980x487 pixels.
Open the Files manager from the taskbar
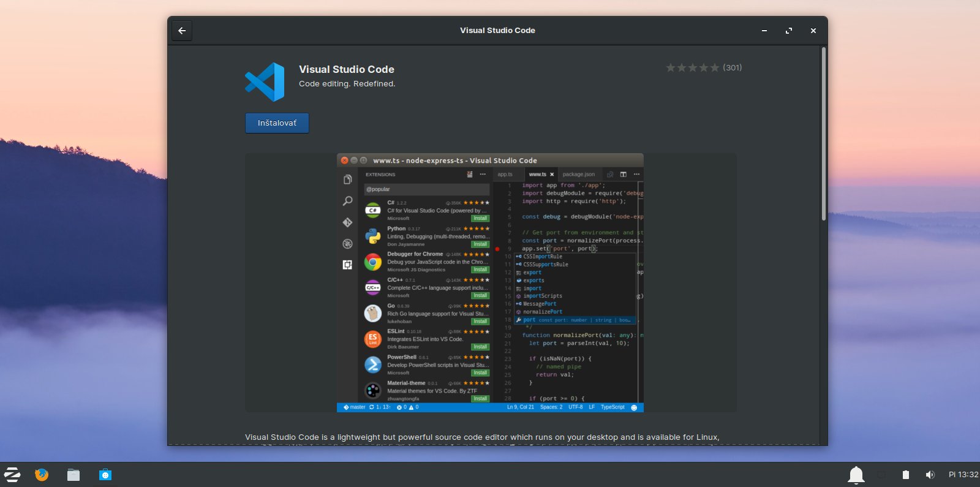pyautogui.click(x=73, y=475)
